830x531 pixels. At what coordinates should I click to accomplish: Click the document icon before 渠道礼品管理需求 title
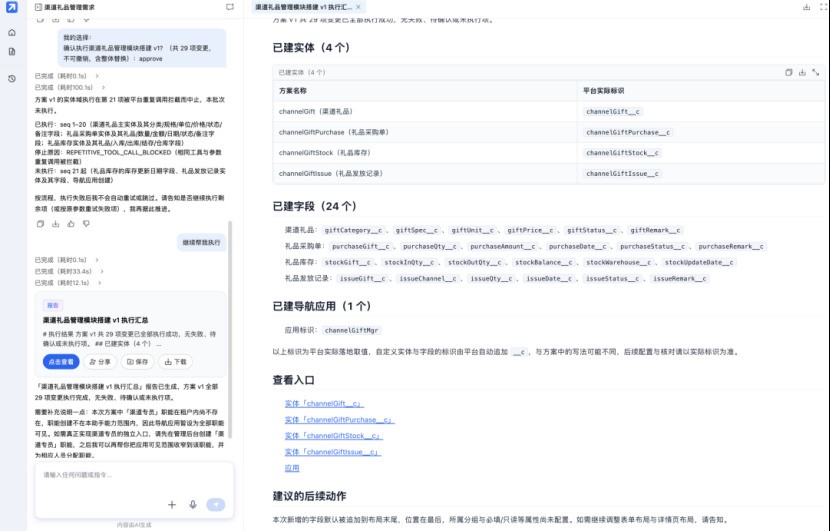[38, 7]
